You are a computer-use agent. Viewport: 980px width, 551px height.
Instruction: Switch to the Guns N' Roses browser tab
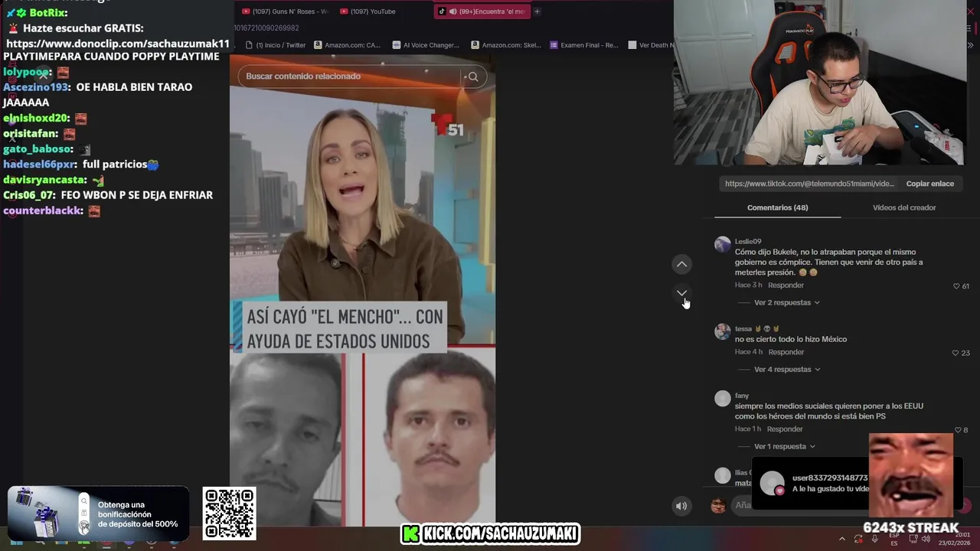pyautogui.click(x=285, y=11)
